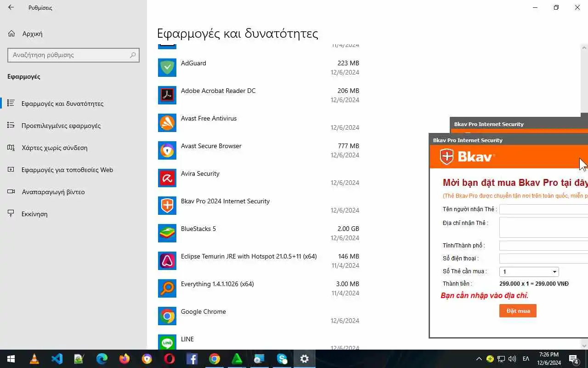Select the 'BlueStacks 5' entry name

[x=198, y=229]
